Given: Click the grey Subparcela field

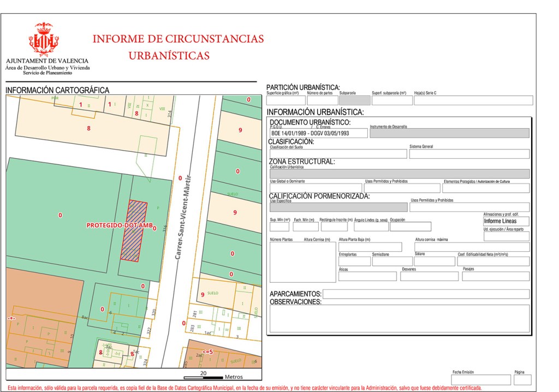Looking at the screenshot, I should pyautogui.click(x=355, y=100).
